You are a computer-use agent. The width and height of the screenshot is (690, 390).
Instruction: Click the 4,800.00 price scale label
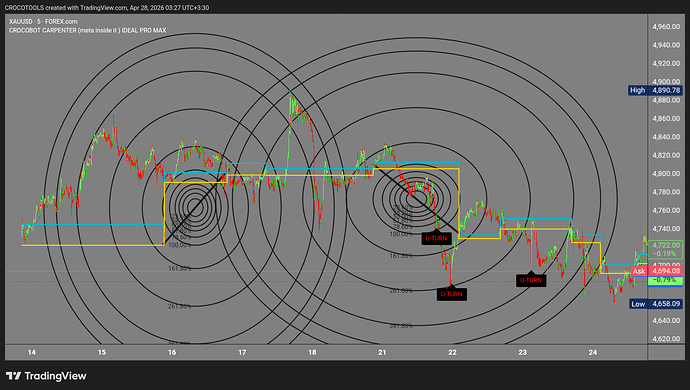(666, 173)
